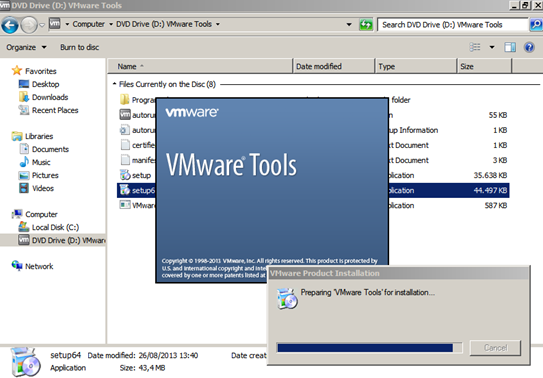The image size is (543, 378).
Task: Sort files by the Size column
Action: click(484, 66)
